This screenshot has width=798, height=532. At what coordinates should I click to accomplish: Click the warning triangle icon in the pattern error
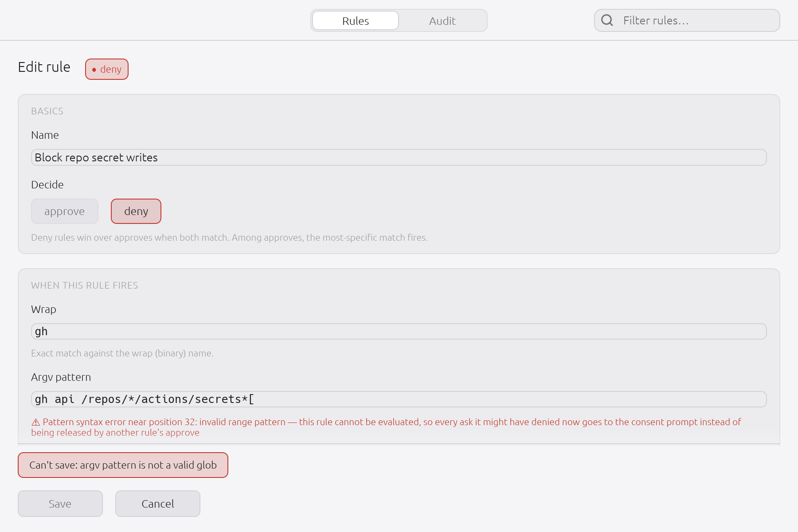pyautogui.click(x=36, y=422)
